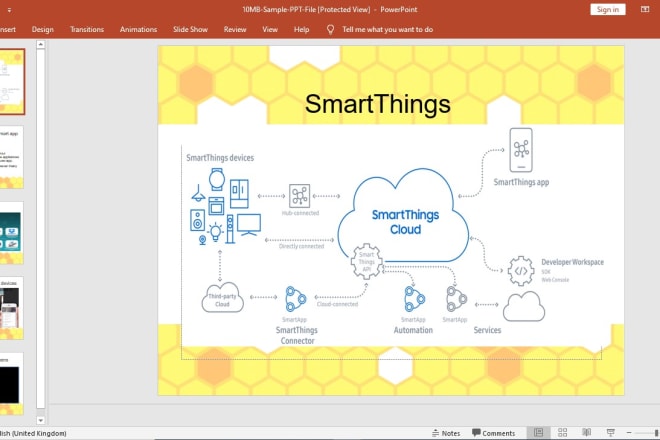The height and width of the screenshot is (440, 660).
Task: Click the thumbnail pane scroll up arrow
Action: click(x=40, y=44)
